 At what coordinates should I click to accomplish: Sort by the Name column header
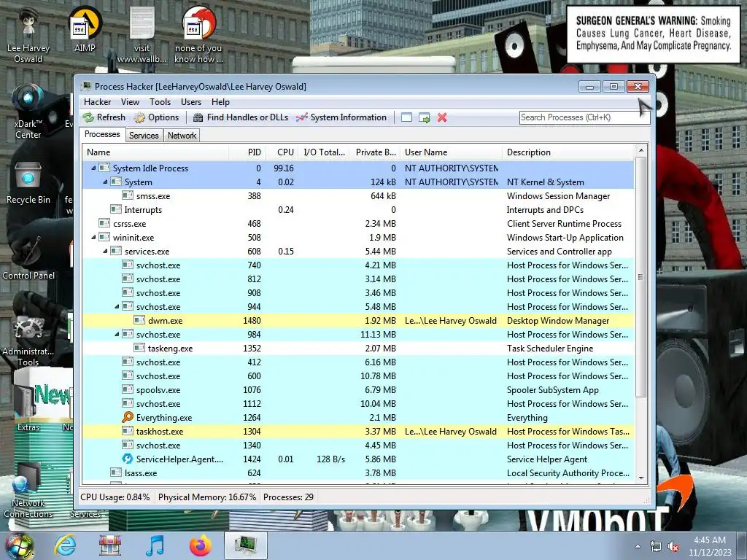(x=155, y=152)
